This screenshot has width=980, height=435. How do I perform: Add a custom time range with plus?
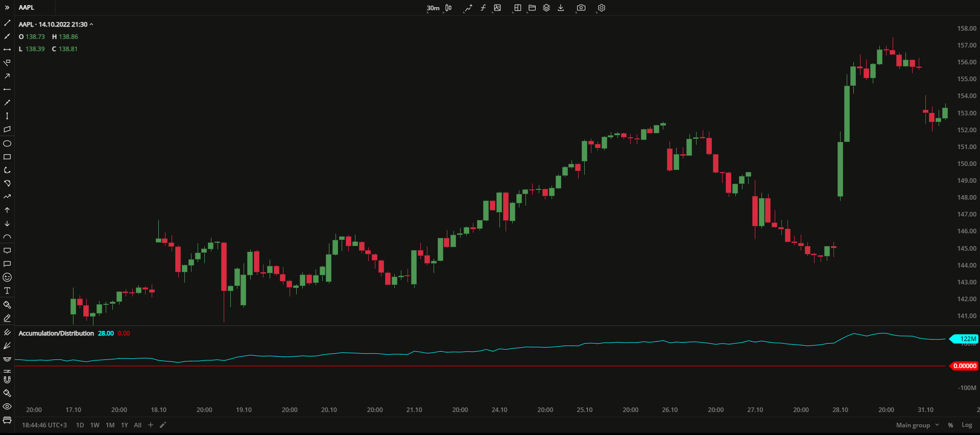pyautogui.click(x=151, y=425)
